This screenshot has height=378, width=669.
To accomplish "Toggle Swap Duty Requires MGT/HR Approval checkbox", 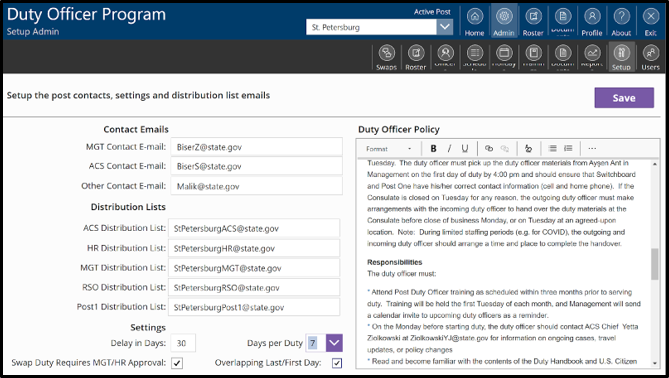I will [x=177, y=363].
